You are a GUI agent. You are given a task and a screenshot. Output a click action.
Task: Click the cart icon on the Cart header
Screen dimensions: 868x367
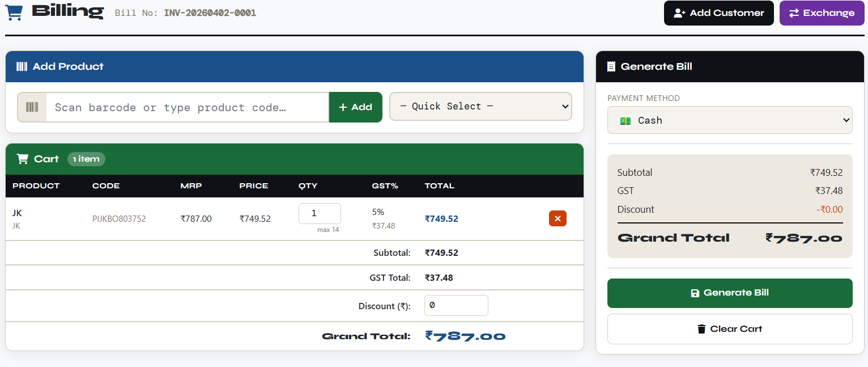point(22,159)
